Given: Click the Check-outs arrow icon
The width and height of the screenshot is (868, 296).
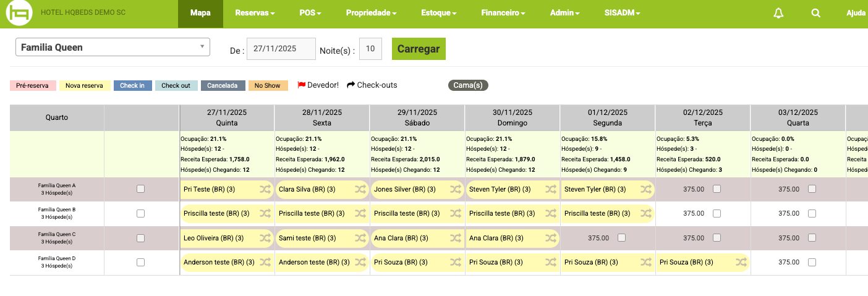Looking at the screenshot, I should (351, 85).
